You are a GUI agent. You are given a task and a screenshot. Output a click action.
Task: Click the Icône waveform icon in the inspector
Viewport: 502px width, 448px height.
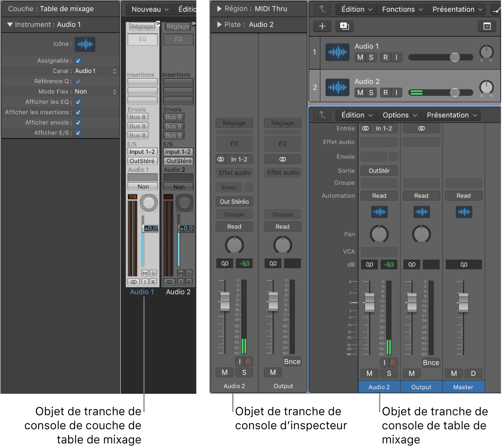[x=85, y=44]
